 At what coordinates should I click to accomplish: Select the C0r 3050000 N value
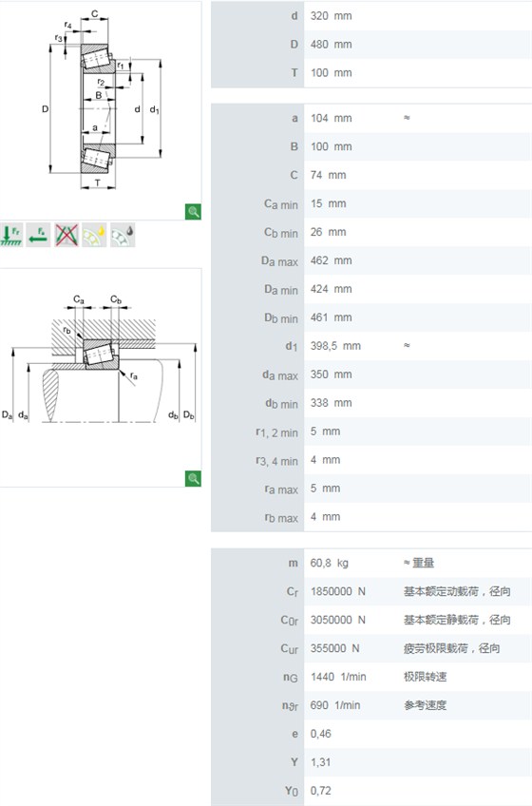[337, 620]
